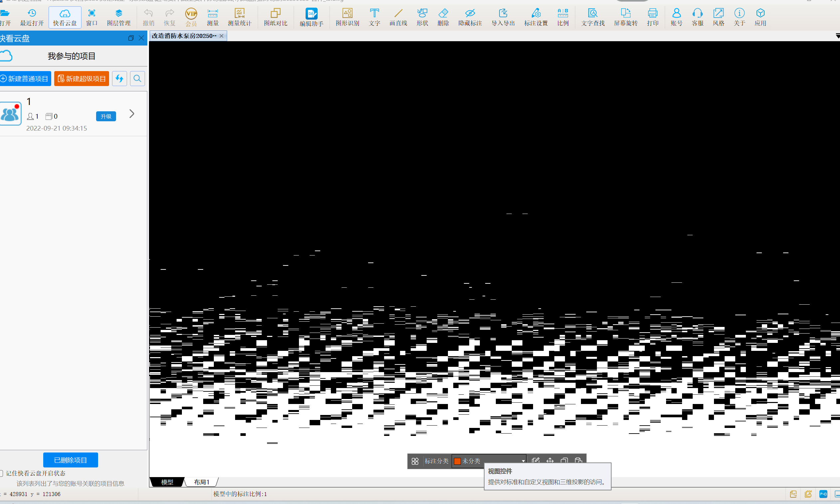This screenshot has height=504, width=840.
Task: Click the 屏幕旋转 screen rotate icon
Action: 625,17
